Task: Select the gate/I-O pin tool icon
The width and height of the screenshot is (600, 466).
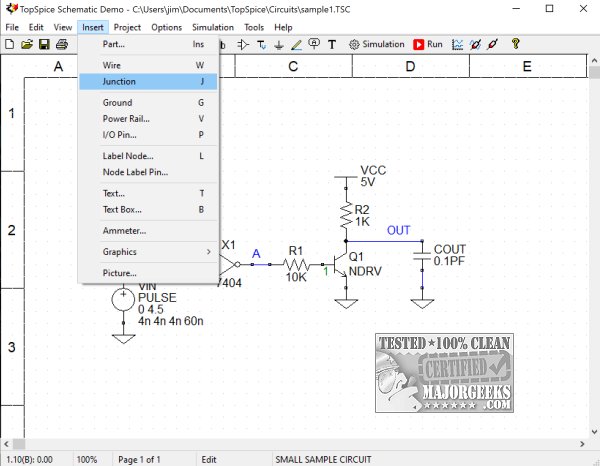Action: coord(243,45)
